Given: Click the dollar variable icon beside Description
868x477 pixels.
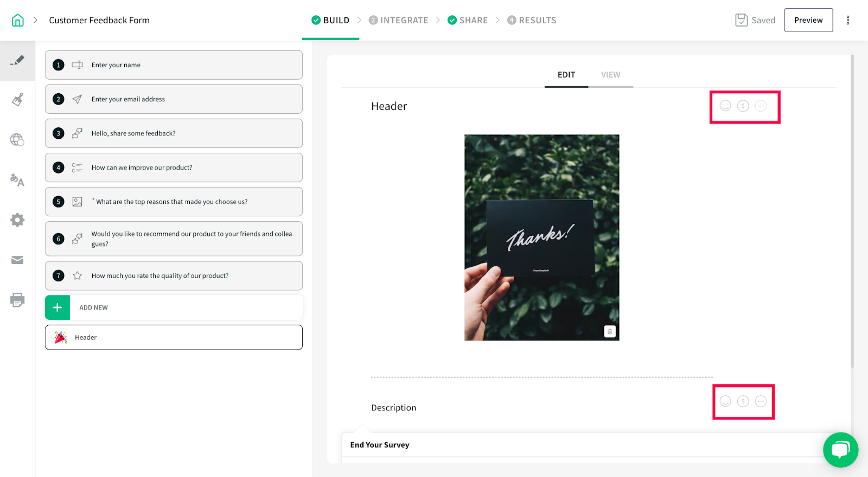Looking at the screenshot, I should [x=743, y=401].
